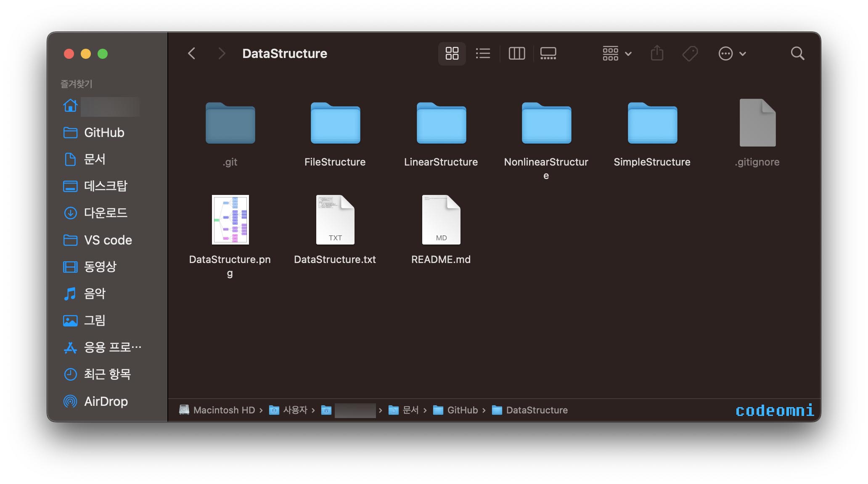This screenshot has height=484, width=868.
Task: Select the NonlinearStructure folder
Action: pos(546,123)
